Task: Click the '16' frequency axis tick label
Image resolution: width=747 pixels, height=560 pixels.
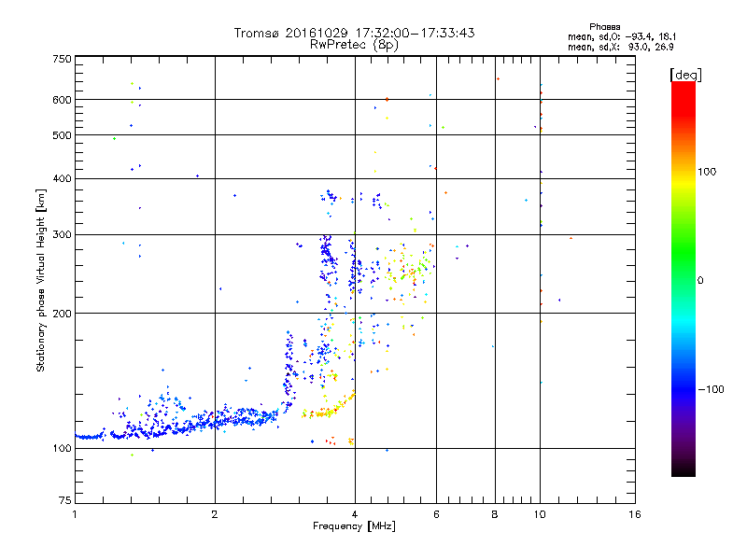Action: 635,514
